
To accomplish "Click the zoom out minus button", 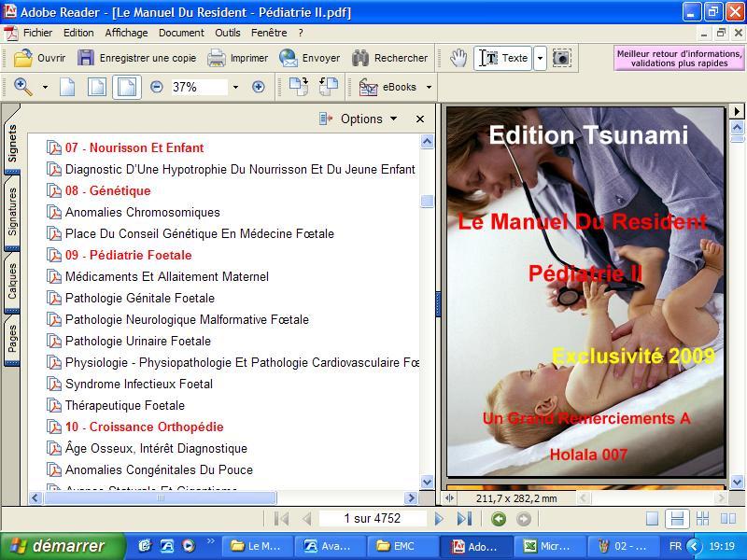I will (x=157, y=87).
